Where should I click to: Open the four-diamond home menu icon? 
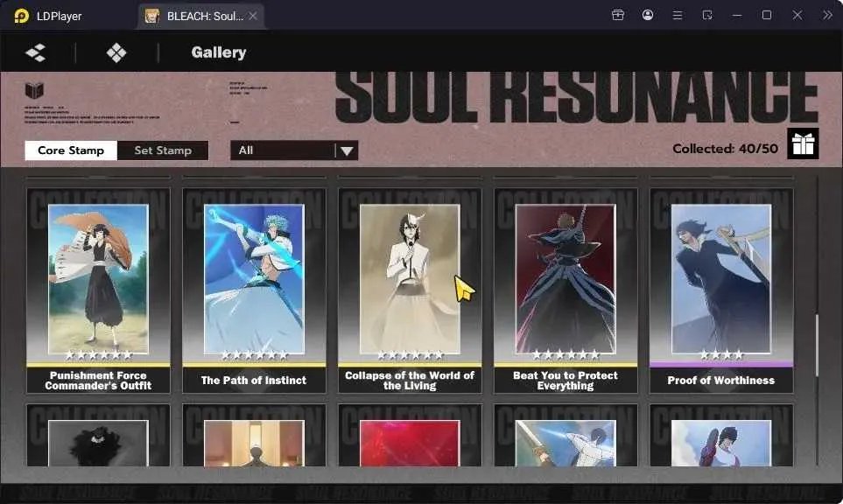tap(116, 52)
